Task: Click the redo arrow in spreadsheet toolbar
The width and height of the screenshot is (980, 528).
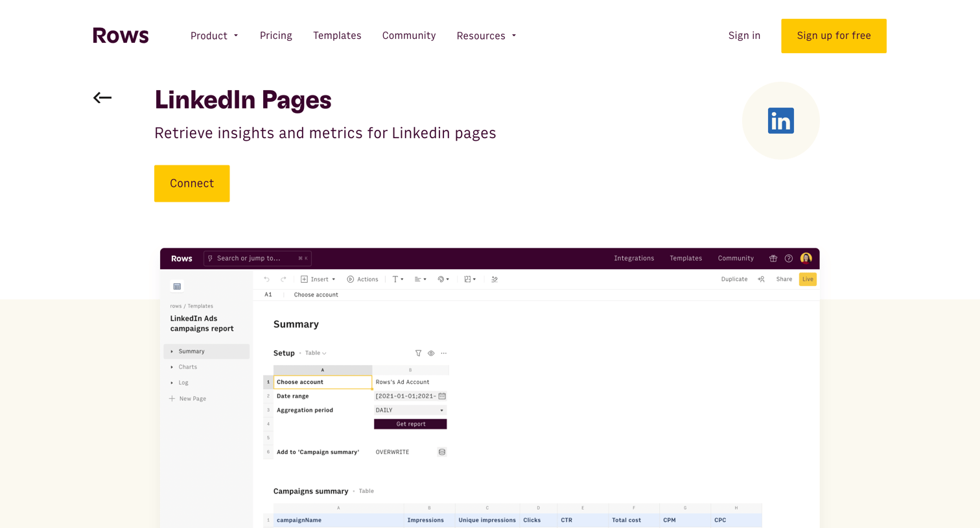Action: (283, 279)
